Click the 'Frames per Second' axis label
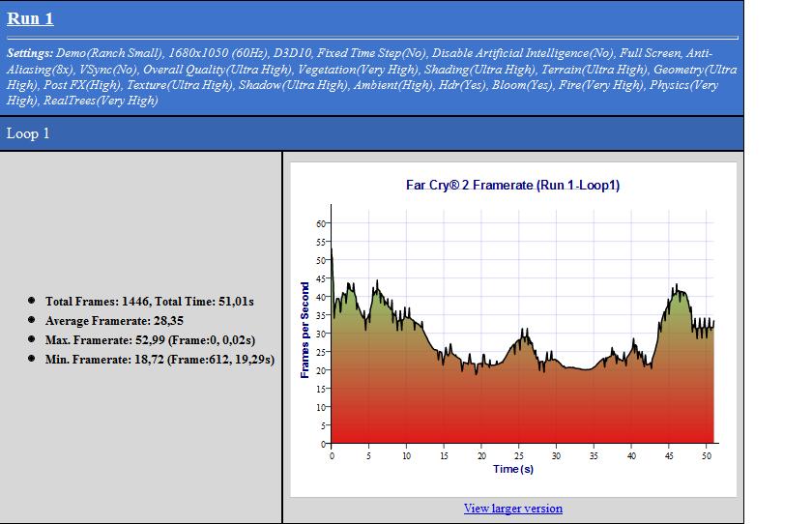Screen dimensions: 812x524 pos(304,330)
